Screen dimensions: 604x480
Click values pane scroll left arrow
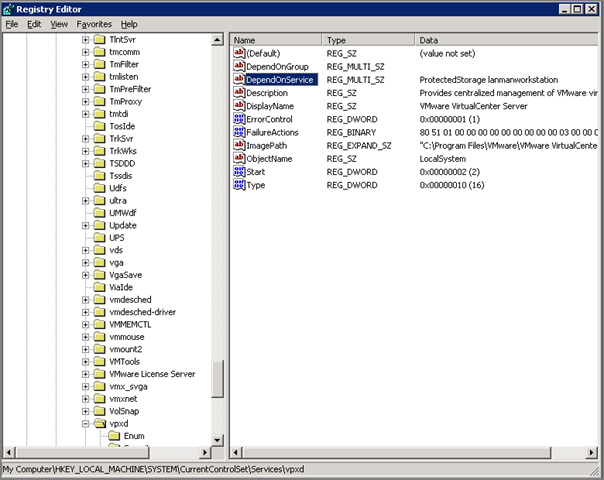point(237,452)
